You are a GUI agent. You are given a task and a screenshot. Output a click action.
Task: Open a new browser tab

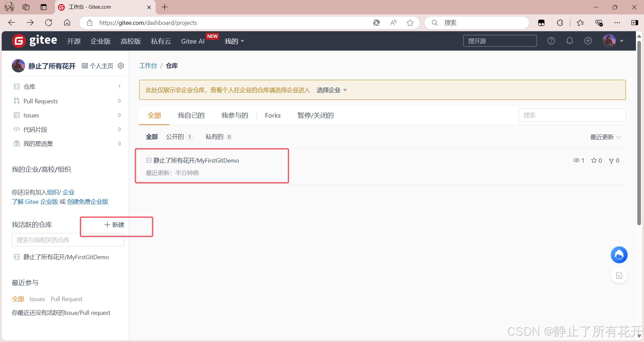164,7
